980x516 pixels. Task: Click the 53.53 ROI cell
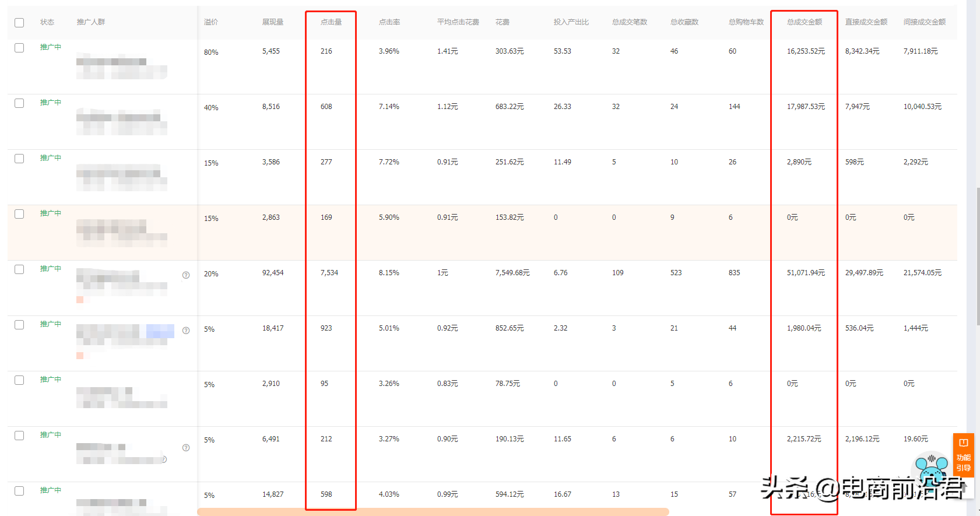pyautogui.click(x=563, y=51)
